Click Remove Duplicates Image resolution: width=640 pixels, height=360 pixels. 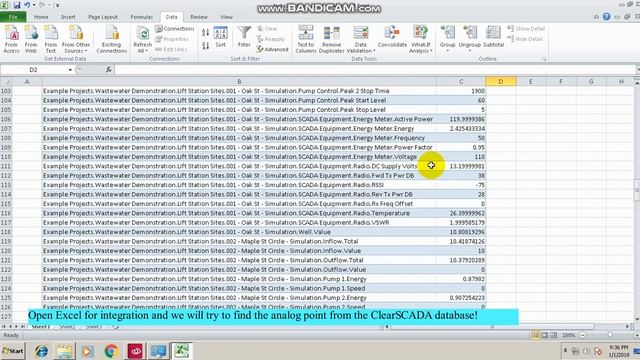331,39
